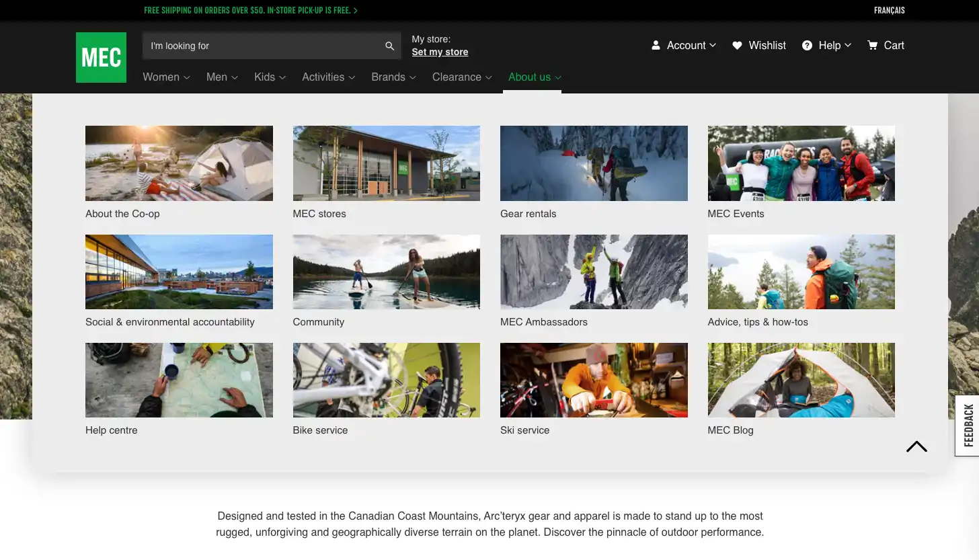Screen dimensions: 979x560
Task: Click the scroll-to-top up chevron
Action: point(916,446)
